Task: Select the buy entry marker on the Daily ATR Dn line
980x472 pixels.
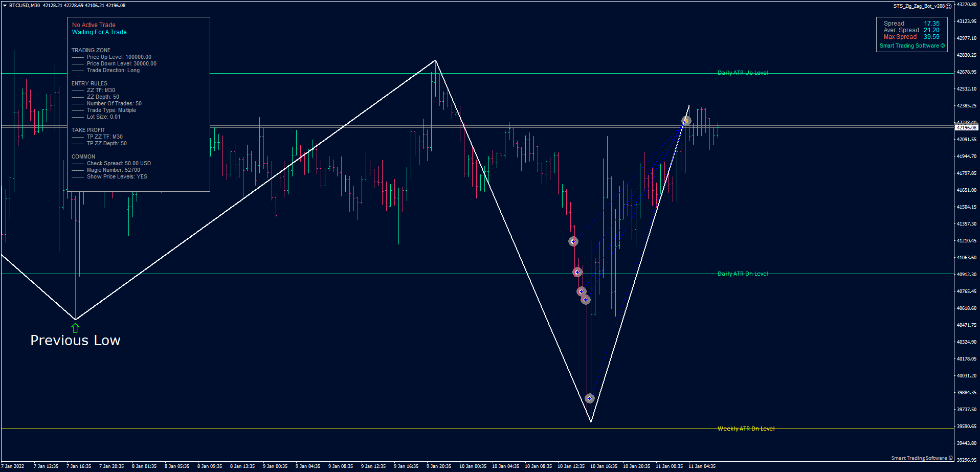Action: (577, 273)
